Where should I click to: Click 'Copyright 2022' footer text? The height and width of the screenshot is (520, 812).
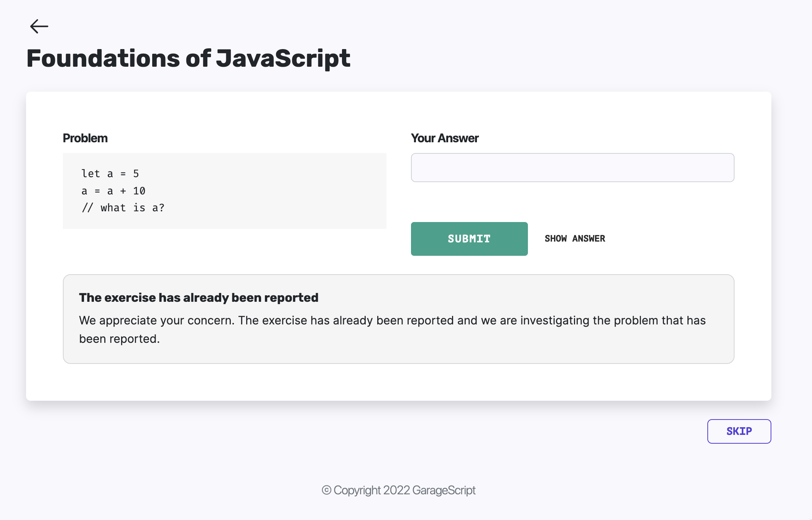(371, 490)
